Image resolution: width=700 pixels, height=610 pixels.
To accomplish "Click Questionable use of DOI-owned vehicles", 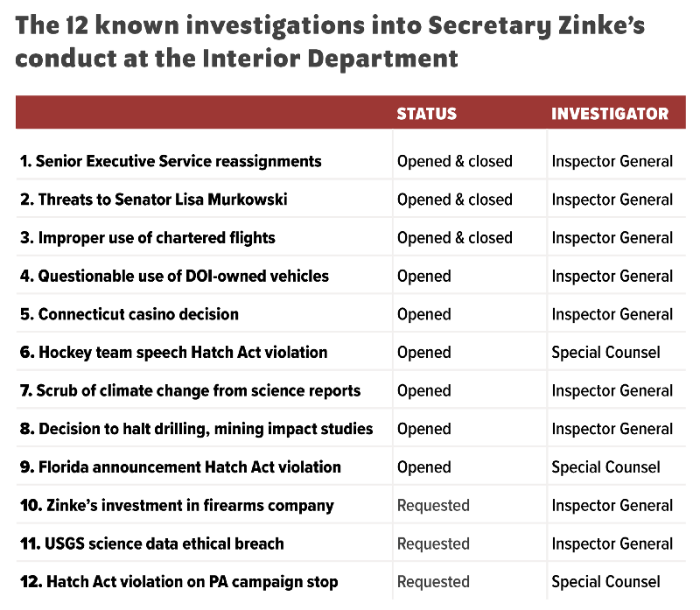I will click(x=174, y=276).
